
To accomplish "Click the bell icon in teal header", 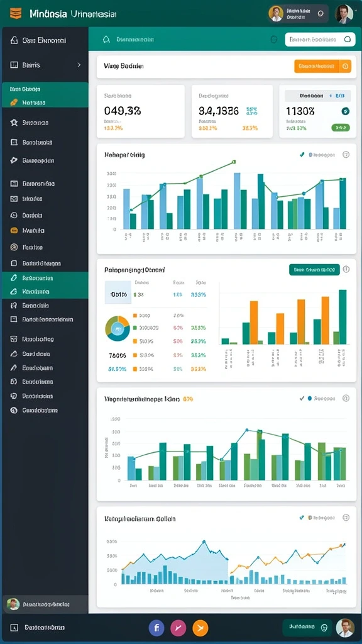I will tap(106, 40).
